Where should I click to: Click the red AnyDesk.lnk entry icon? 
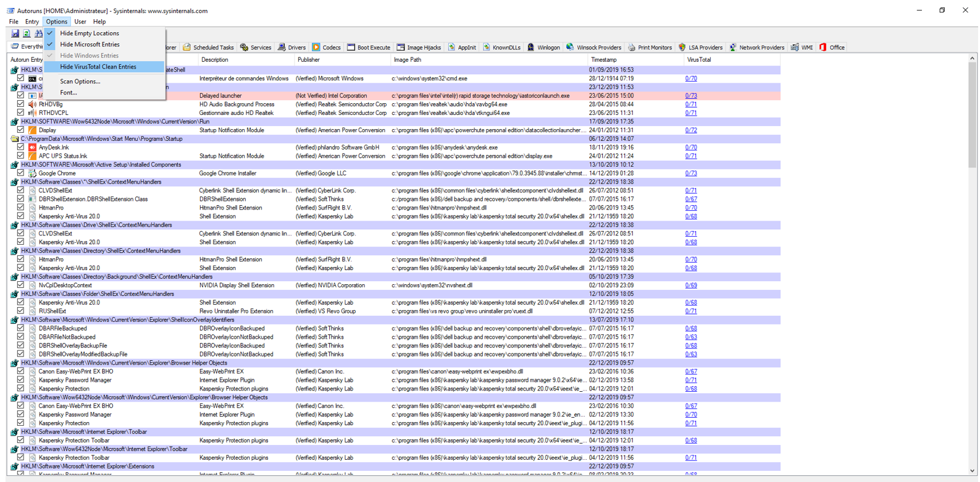32,148
